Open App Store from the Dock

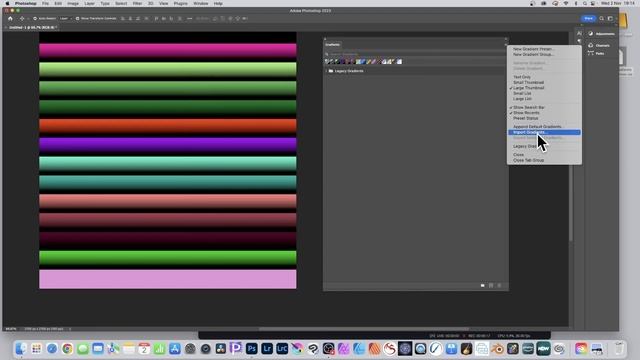pyautogui.click(x=175, y=349)
